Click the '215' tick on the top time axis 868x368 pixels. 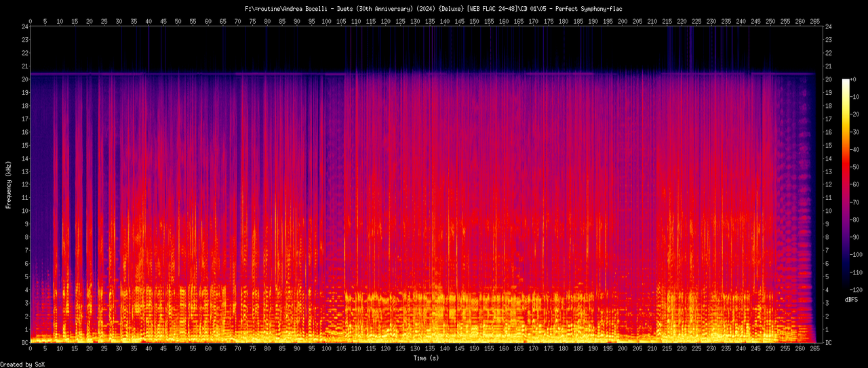(x=667, y=20)
